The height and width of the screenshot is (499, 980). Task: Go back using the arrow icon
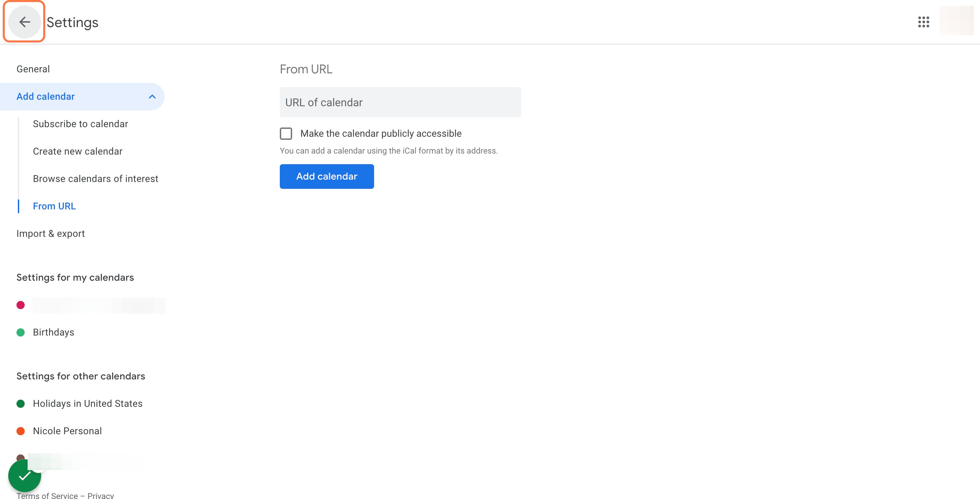tap(24, 22)
